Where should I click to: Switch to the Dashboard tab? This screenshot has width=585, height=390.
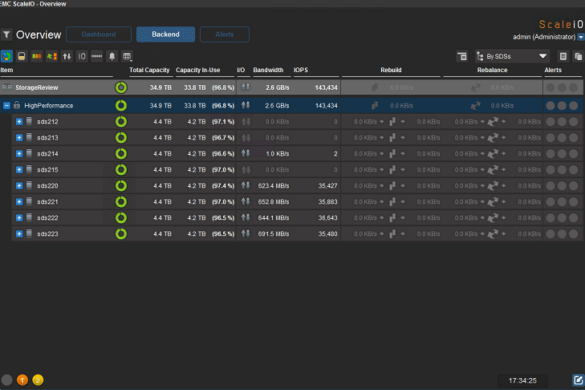(98, 34)
